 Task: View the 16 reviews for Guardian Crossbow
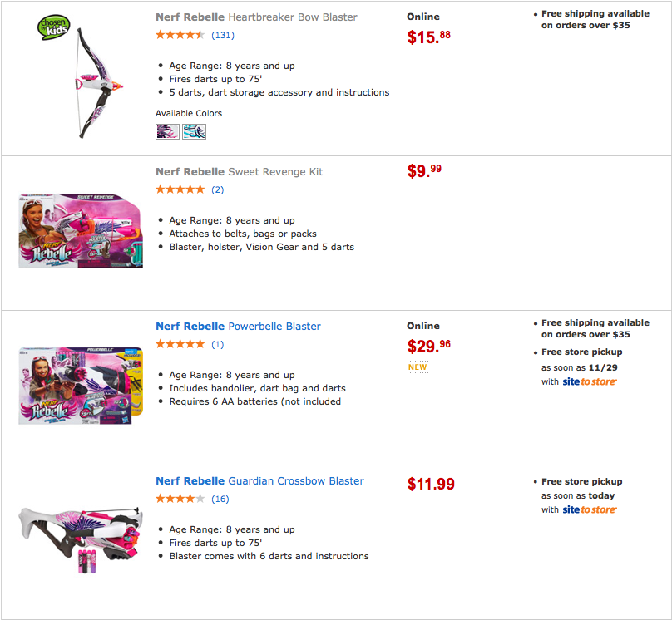pos(220,499)
